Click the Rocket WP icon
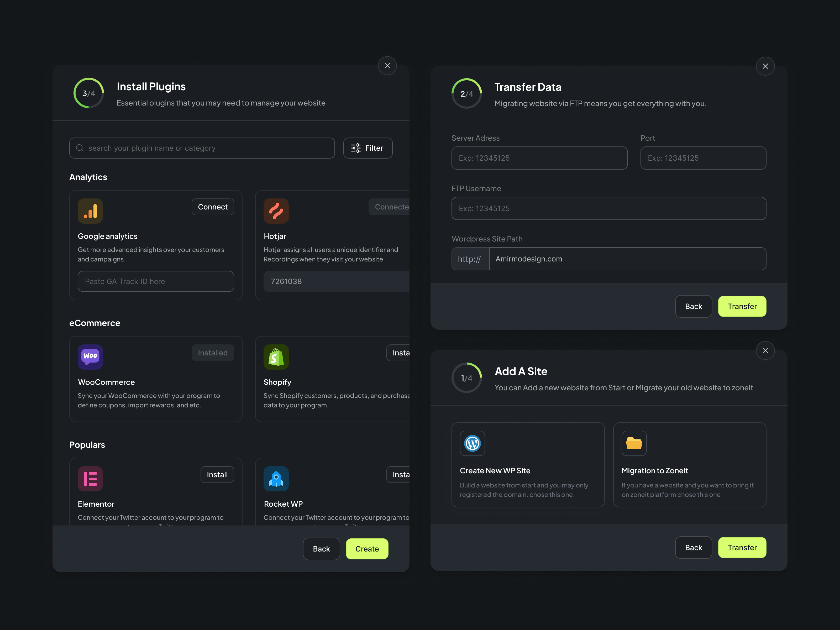840x630 pixels. tap(276, 479)
